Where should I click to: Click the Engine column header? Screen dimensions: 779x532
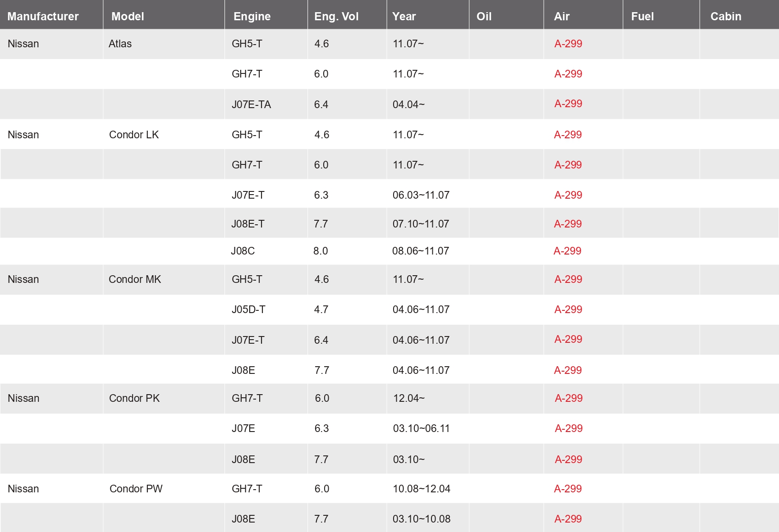252,16
